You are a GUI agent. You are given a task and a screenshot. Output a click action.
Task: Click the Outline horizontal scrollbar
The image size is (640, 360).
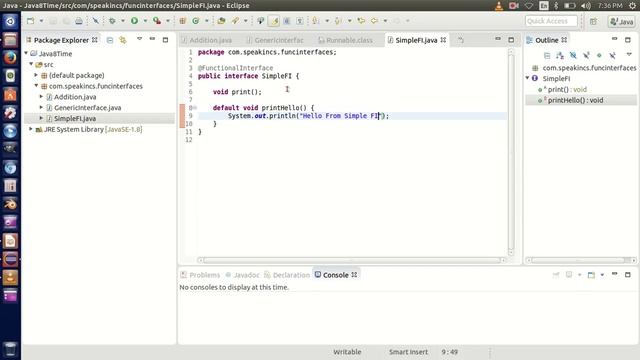[x=581, y=260]
